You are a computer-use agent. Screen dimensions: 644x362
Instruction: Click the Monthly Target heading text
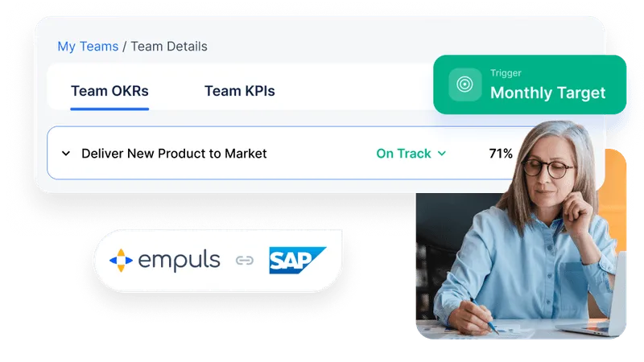548,93
